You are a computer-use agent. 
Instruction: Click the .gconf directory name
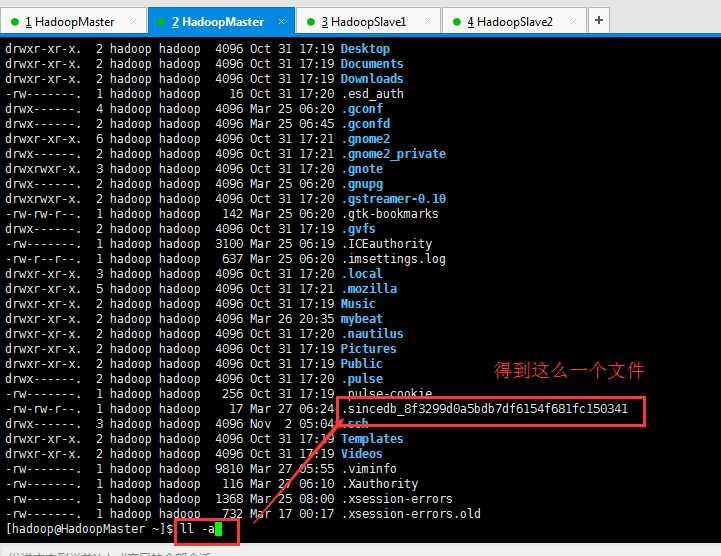[362, 109]
